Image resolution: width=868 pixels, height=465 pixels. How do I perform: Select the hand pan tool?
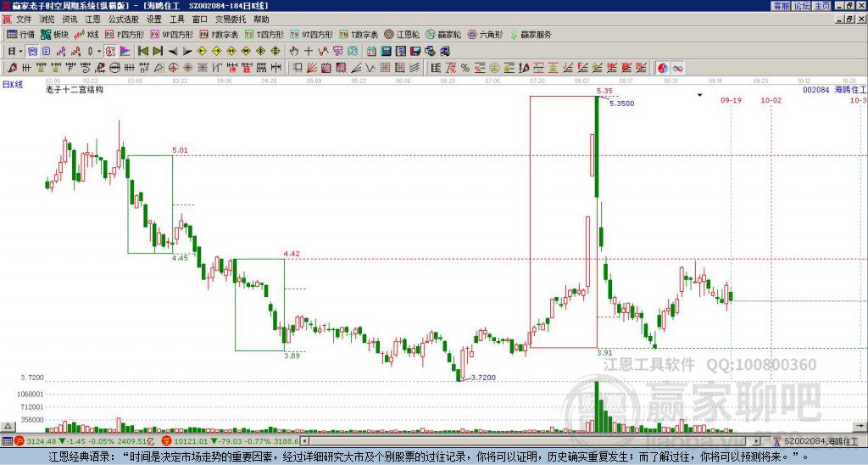[x=294, y=52]
